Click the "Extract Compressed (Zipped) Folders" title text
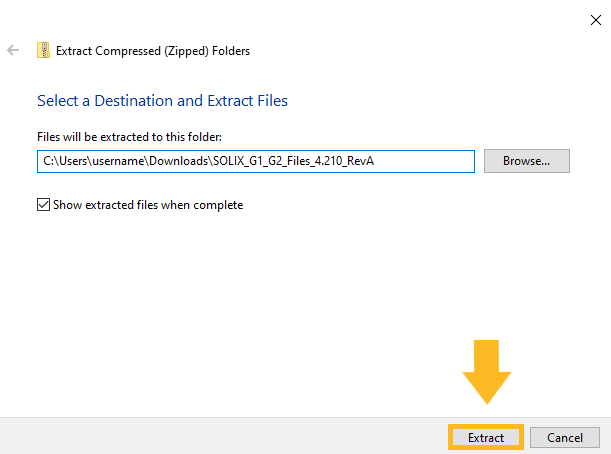The width and height of the screenshot is (611, 454). (x=153, y=50)
